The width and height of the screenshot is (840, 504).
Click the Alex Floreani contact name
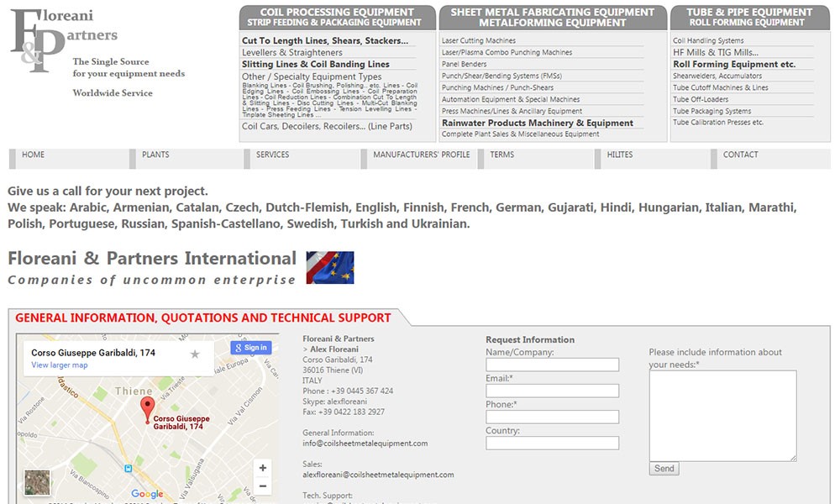[x=334, y=349]
